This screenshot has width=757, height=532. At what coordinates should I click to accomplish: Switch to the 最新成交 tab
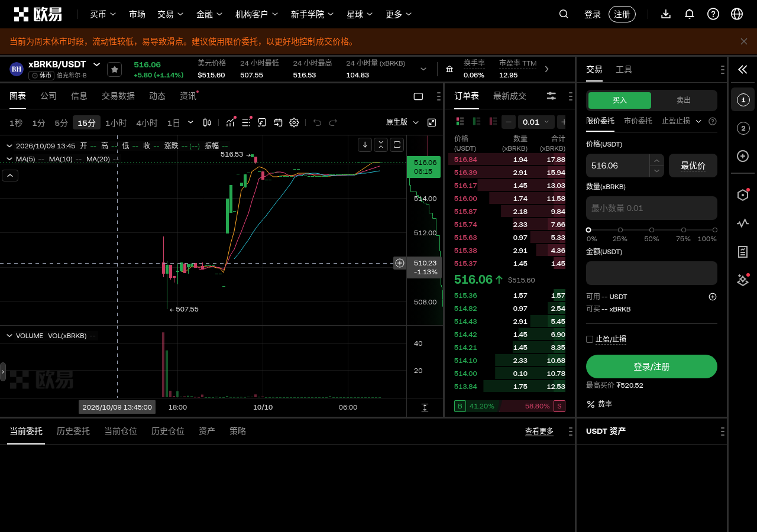click(x=510, y=96)
